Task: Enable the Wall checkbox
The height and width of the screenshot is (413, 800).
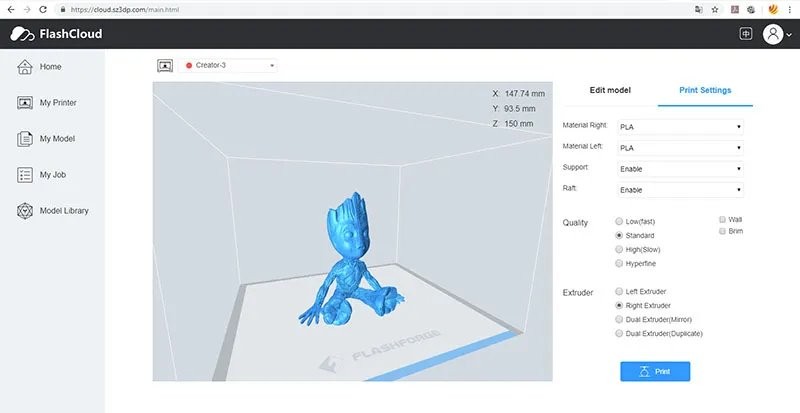Action: point(723,219)
